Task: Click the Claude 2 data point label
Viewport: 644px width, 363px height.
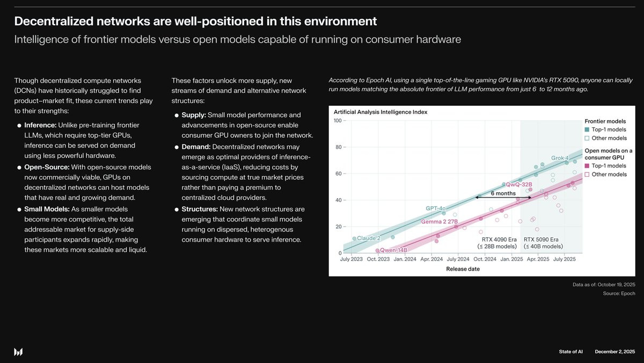Action: [x=368, y=238]
